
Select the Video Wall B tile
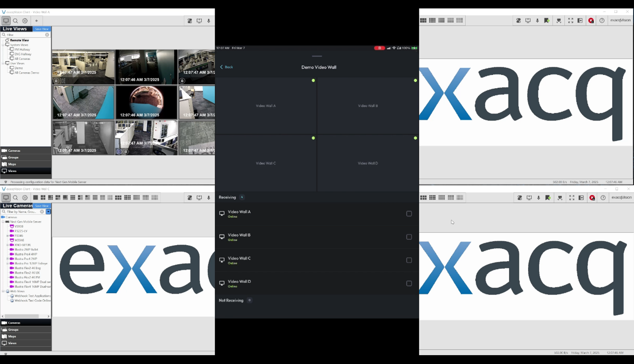click(368, 106)
